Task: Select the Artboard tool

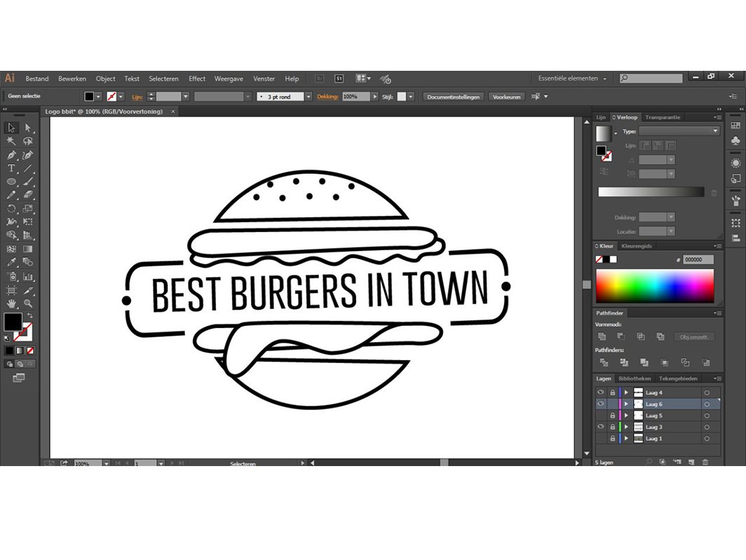Action: [11, 290]
